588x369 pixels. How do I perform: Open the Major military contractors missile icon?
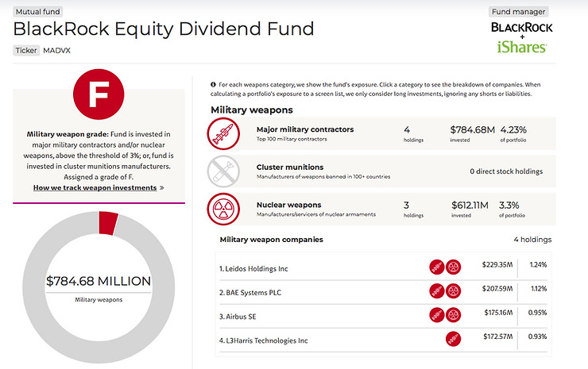tap(223, 134)
